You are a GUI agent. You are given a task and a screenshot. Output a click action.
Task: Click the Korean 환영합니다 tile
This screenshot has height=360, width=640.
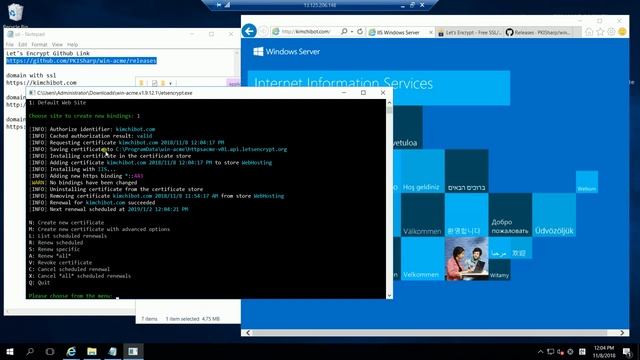pos(466,215)
